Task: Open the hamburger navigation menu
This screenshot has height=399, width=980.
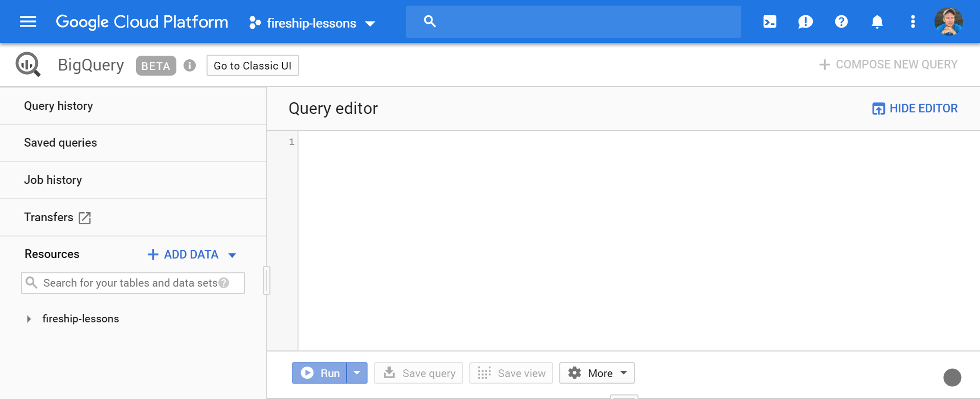Action: 28,21
